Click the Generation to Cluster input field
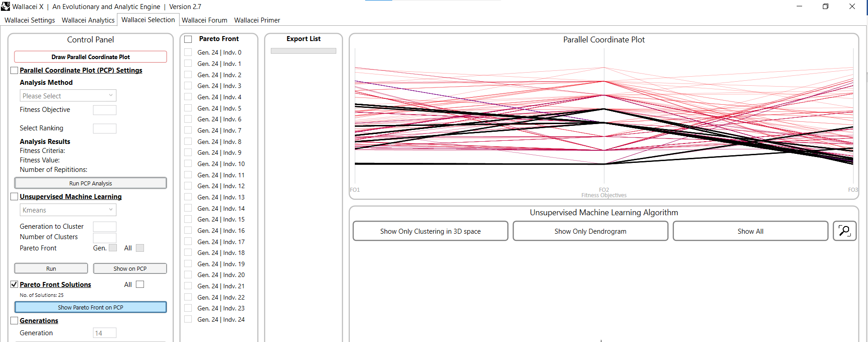868x342 pixels. 104,226
